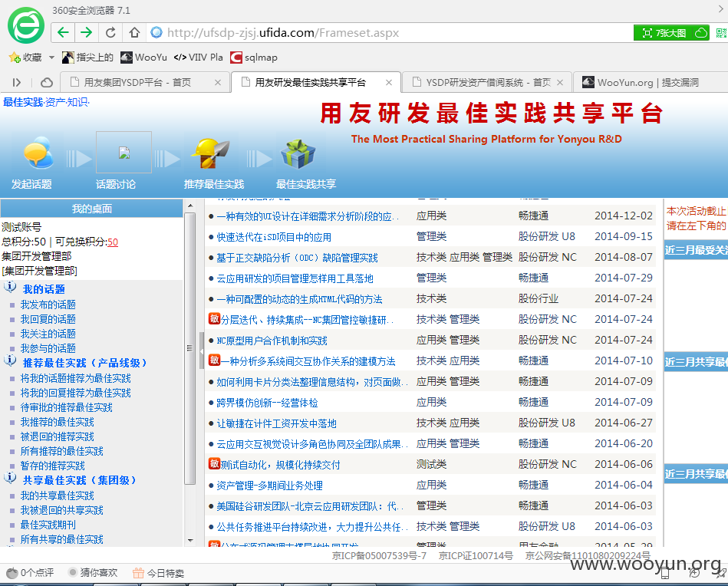The width and height of the screenshot is (728, 586).
Task: Open 我发布的话题 in sidebar
Action: point(48,305)
